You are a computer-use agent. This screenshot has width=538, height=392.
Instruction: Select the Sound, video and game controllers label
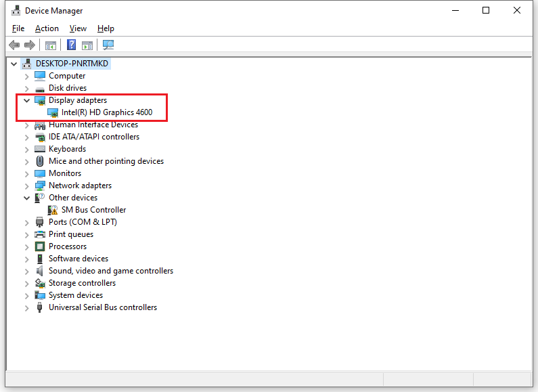pyautogui.click(x=111, y=271)
